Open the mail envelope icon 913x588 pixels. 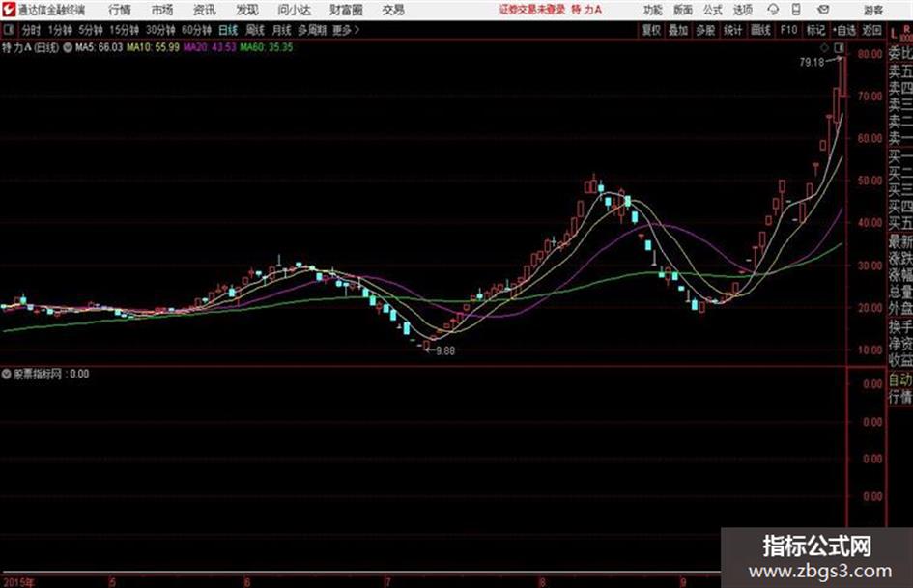pyautogui.click(x=823, y=10)
